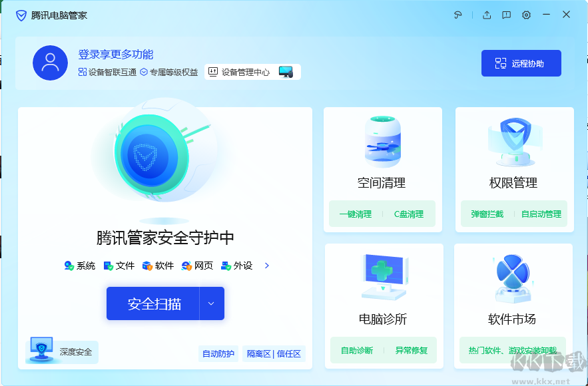Viewport: 588px width, 386px height.
Task: Click the user avatar circle
Action: [x=50, y=63]
